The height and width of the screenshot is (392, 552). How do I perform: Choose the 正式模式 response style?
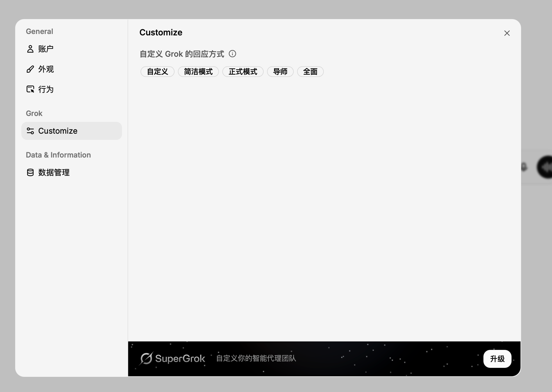(243, 72)
